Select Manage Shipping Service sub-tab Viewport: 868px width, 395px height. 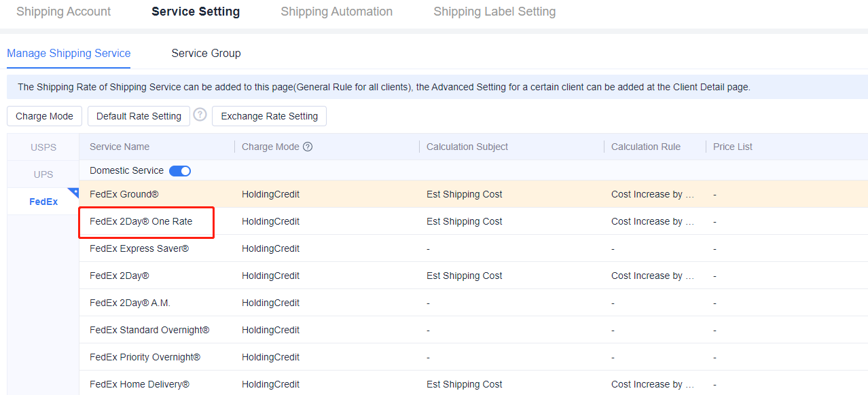click(x=69, y=53)
